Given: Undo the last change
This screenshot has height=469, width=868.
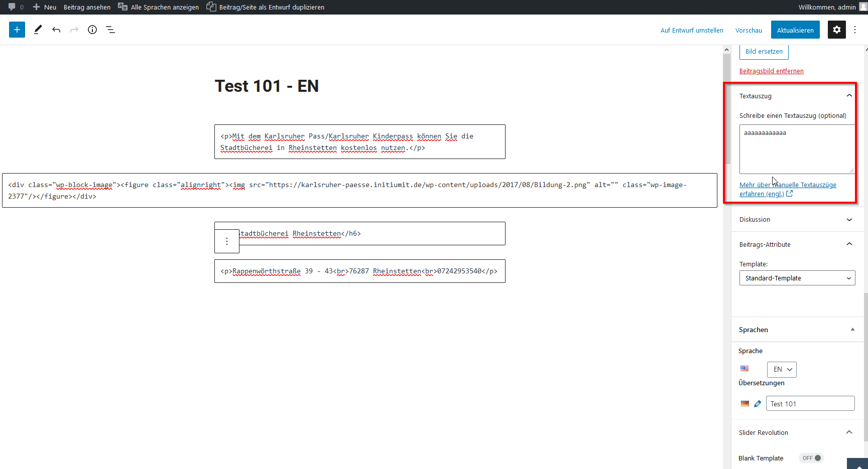Looking at the screenshot, I should [56, 30].
